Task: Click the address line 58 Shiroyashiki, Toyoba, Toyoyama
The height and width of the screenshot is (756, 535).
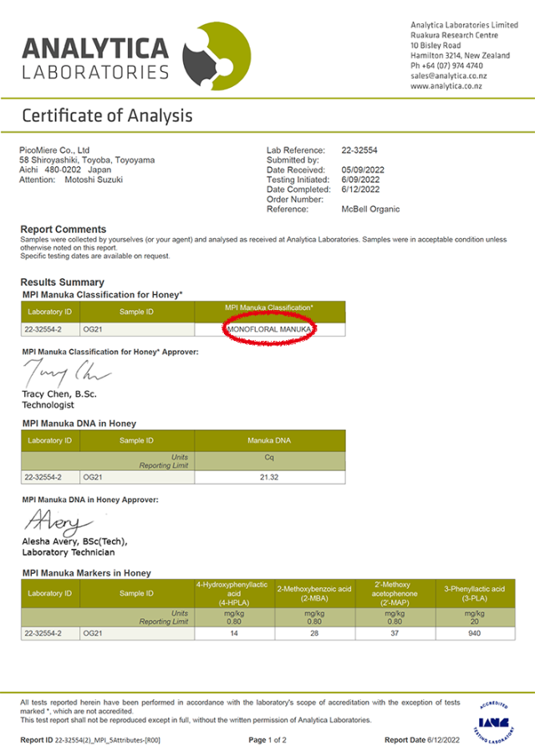Action: point(87,160)
